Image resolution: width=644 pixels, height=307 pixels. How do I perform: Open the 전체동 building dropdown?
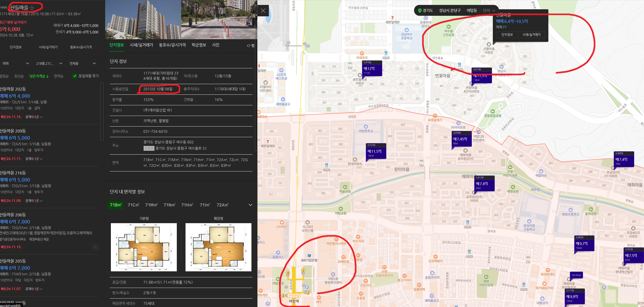point(82,63)
